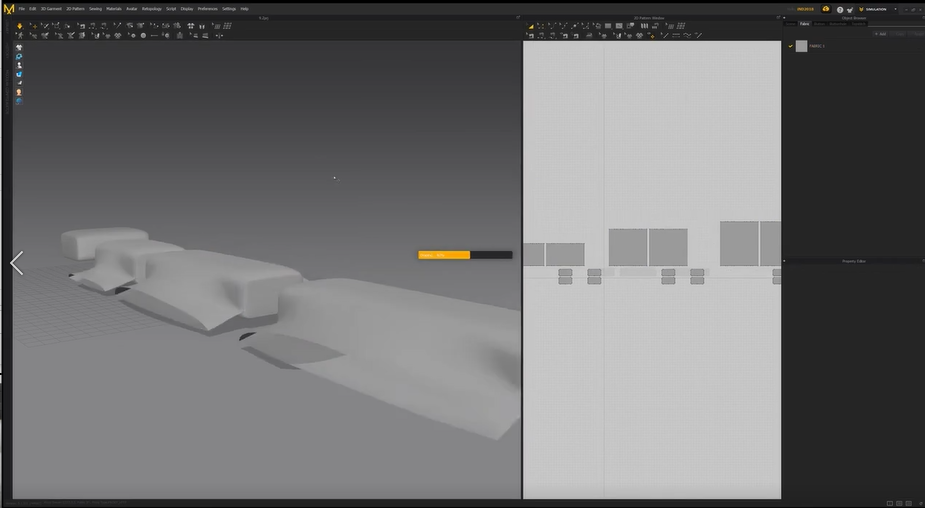Open the 3D Garment menu
Image resolution: width=925 pixels, height=508 pixels.
(x=51, y=9)
